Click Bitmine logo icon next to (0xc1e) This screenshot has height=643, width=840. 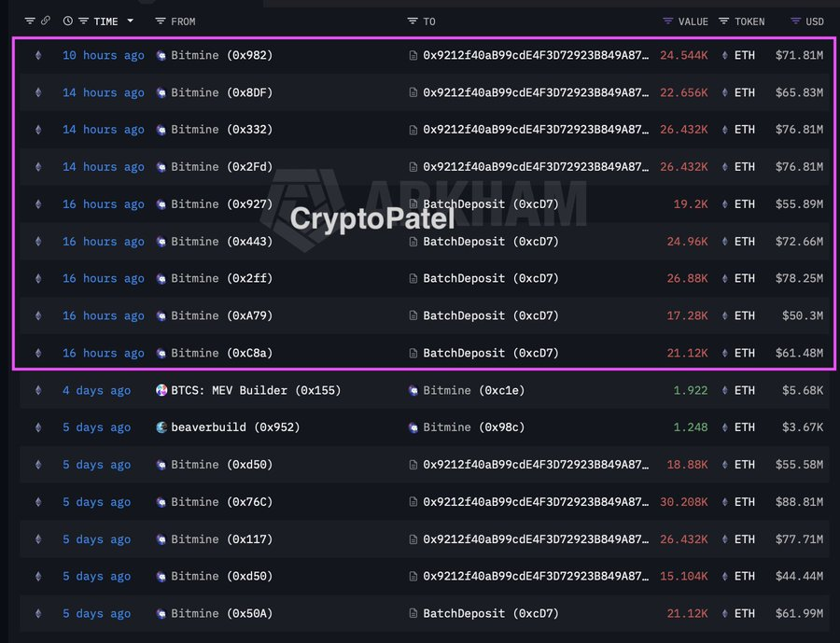point(413,390)
